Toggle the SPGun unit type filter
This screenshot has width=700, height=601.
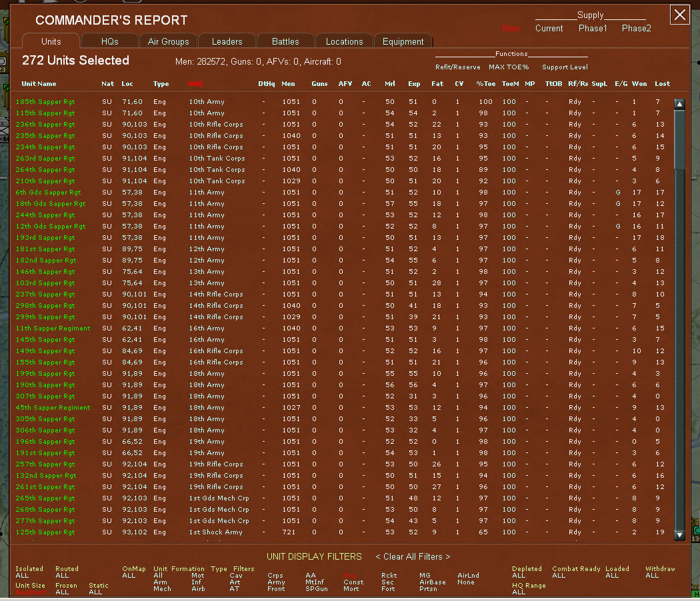317,589
